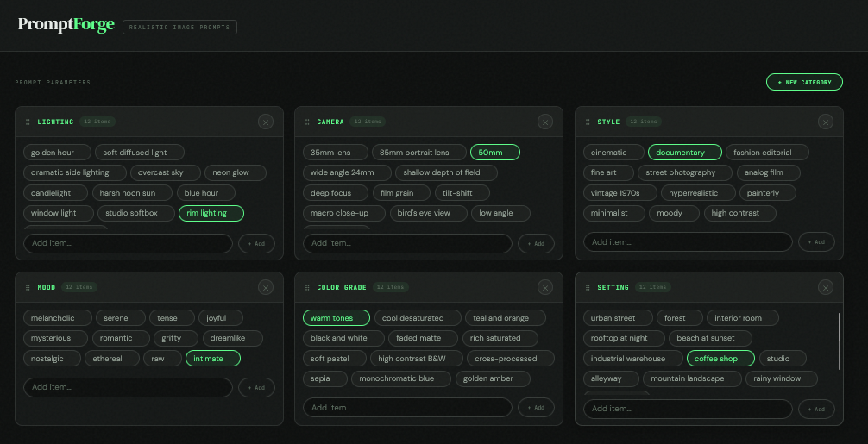
Task: Select the hyperrealistic chip
Action: (x=698, y=193)
